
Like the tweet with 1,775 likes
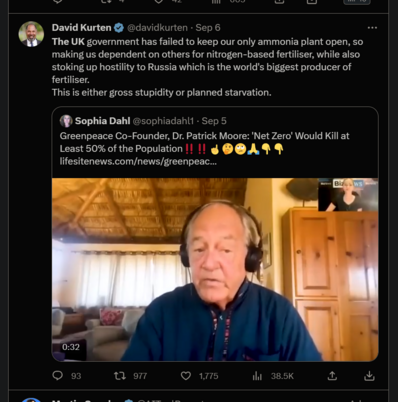click(186, 376)
